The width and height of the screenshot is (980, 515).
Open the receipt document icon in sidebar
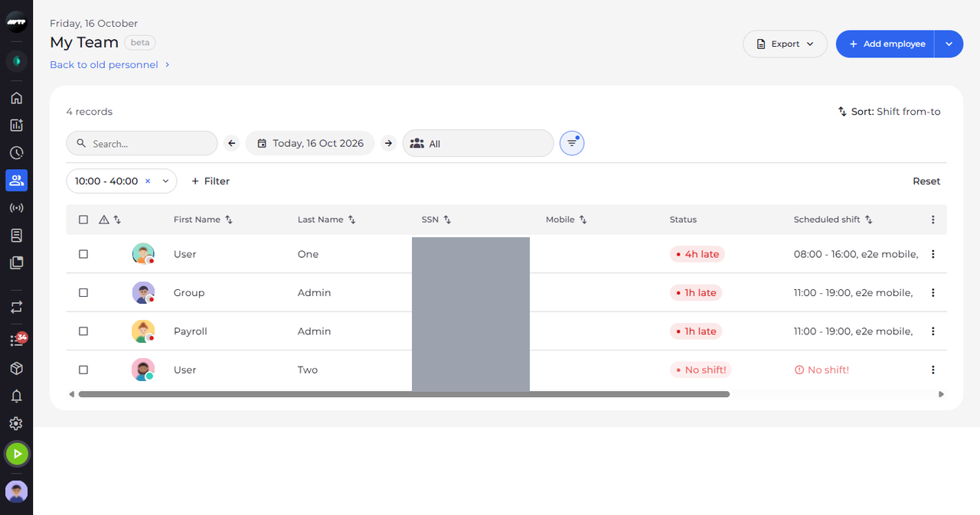point(16,236)
